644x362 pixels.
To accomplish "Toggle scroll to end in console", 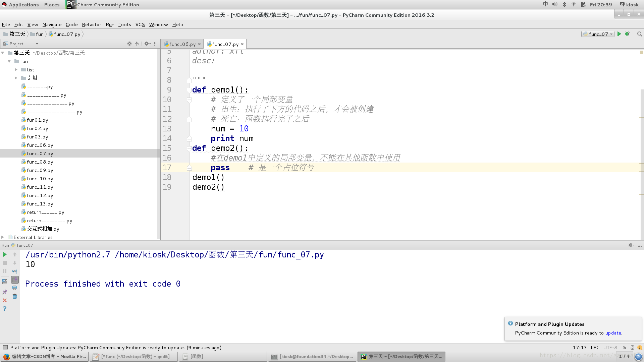I will 15,280.
